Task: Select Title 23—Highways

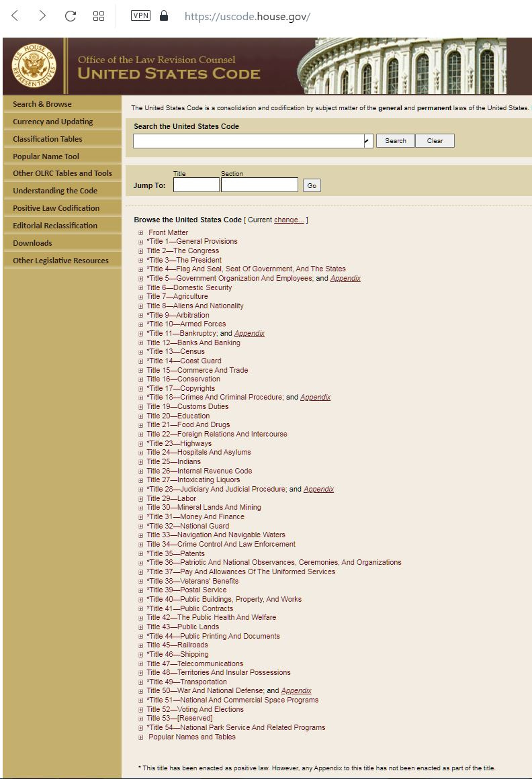Action: tap(179, 443)
